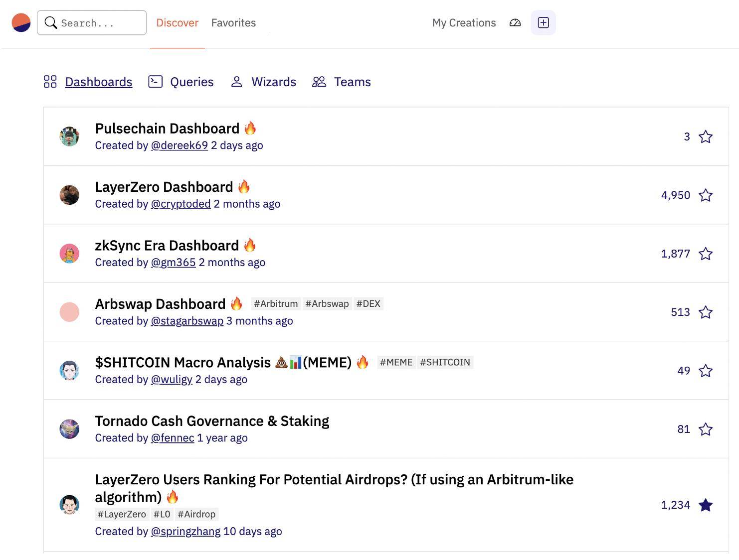Screen dimensions: 739x560
Task: Click the 1,877 star count
Action: pyautogui.click(x=676, y=254)
